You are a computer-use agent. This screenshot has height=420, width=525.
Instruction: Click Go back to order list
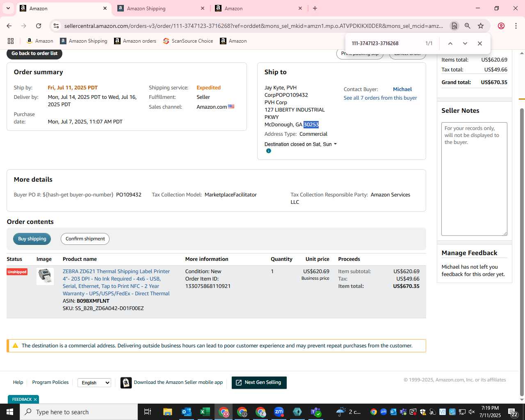click(x=34, y=53)
